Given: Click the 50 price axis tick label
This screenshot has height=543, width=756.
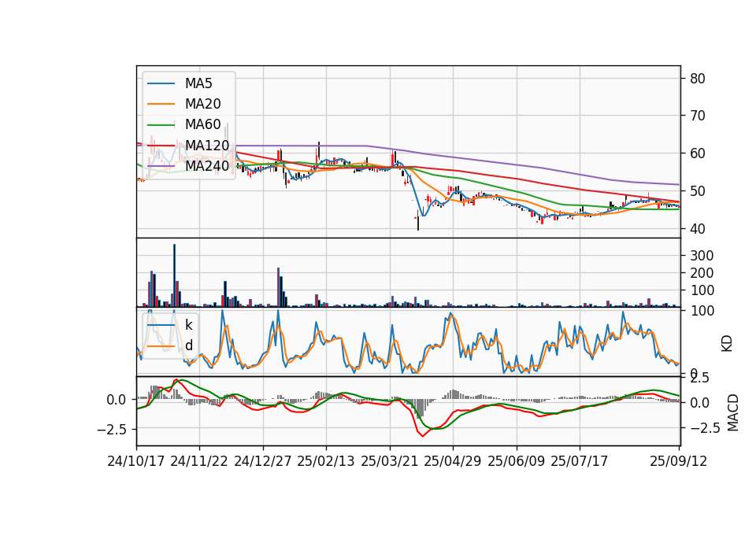Looking at the screenshot, I should tap(698, 191).
